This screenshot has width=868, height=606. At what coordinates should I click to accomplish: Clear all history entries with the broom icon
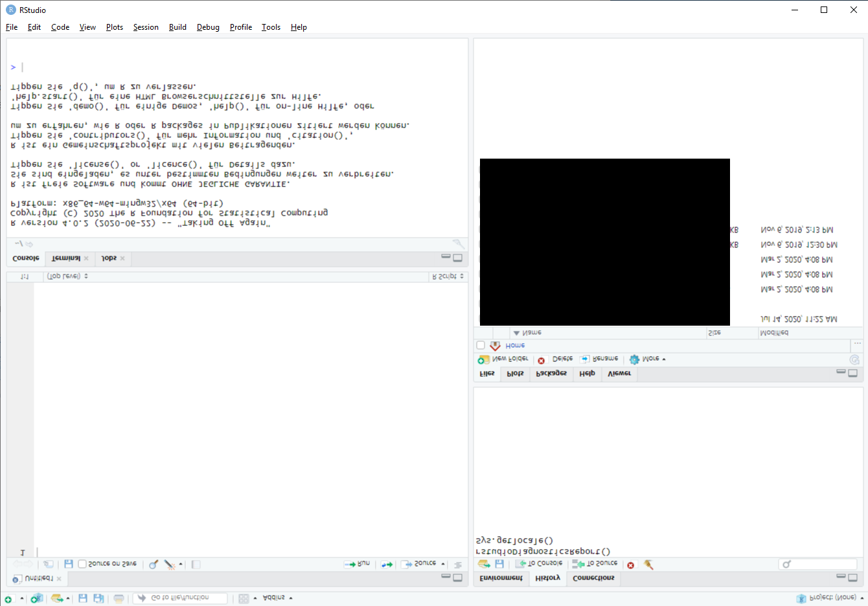[x=648, y=564]
